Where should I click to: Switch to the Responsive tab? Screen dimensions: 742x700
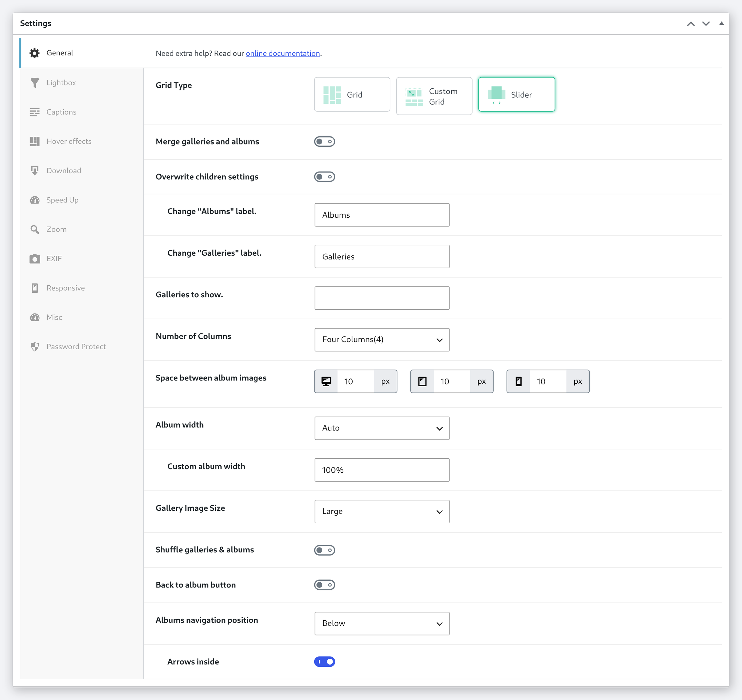(x=81, y=288)
